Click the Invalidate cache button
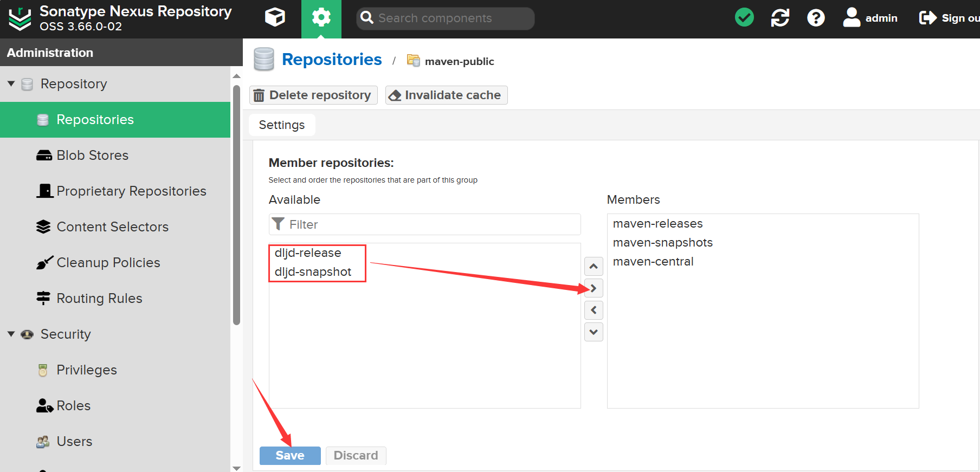The width and height of the screenshot is (980, 472). point(446,95)
